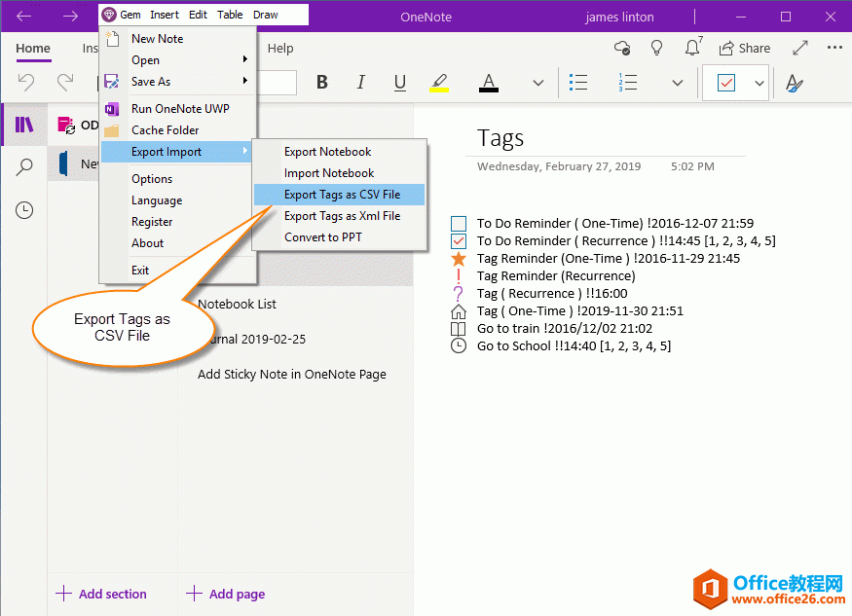Expand the numbered list dropdown
The width and height of the screenshot is (852, 616).
(678, 83)
